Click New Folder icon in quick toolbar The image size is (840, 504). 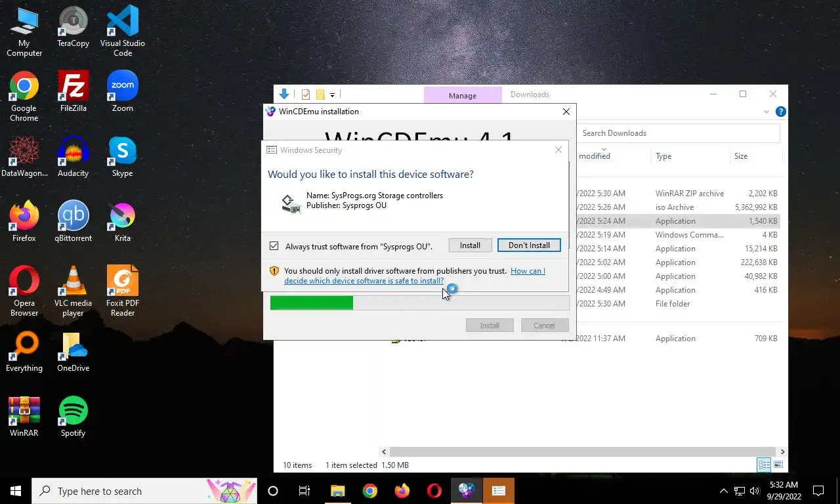tap(320, 94)
